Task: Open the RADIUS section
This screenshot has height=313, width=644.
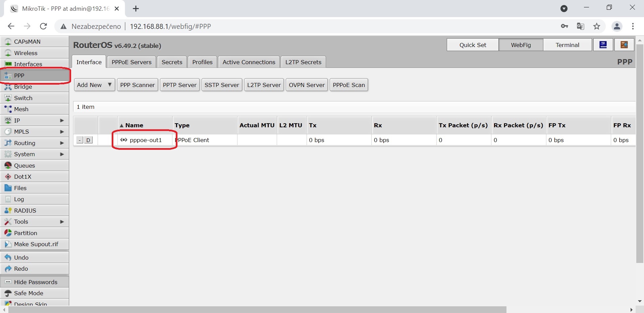Action: [35, 211]
